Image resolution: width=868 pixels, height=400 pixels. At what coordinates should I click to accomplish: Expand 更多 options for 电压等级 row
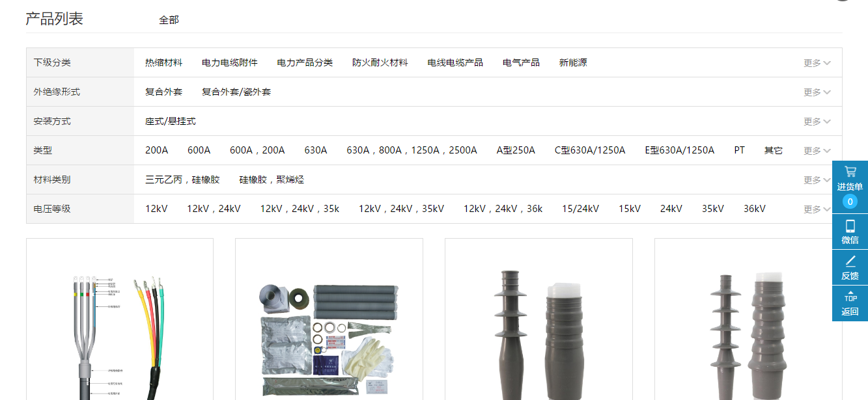pyautogui.click(x=816, y=209)
